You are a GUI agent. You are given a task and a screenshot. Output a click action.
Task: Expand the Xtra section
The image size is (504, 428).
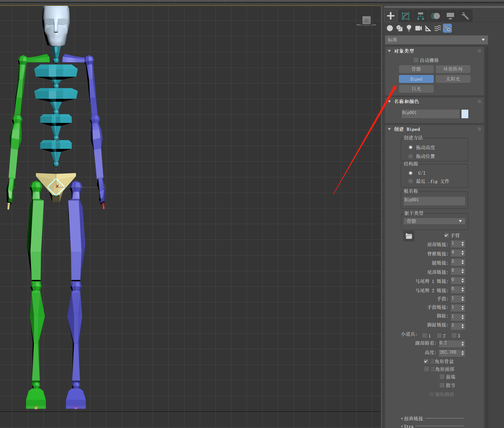coord(407,426)
